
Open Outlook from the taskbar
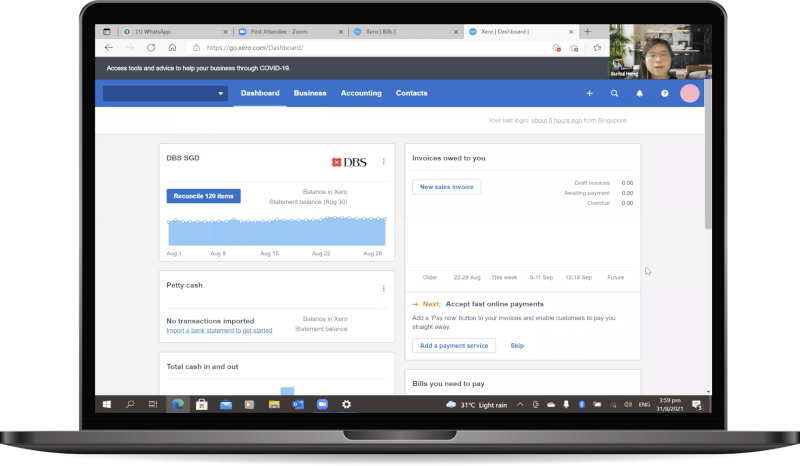pyautogui.click(x=298, y=404)
